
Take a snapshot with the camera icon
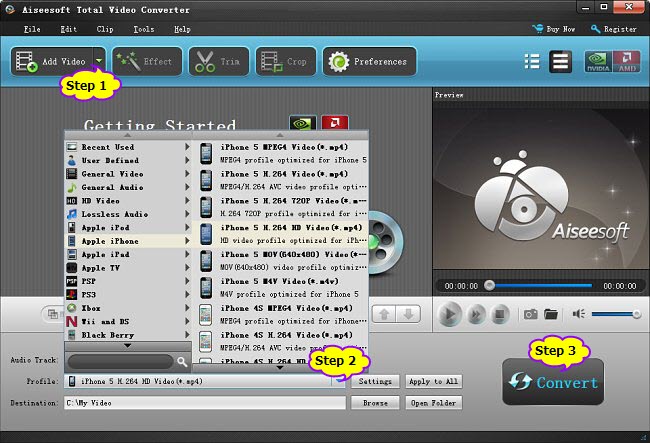pyautogui.click(x=531, y=314)
